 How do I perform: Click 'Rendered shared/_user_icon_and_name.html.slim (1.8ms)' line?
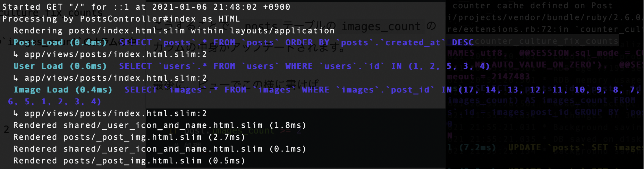click(x=160, y=125)
